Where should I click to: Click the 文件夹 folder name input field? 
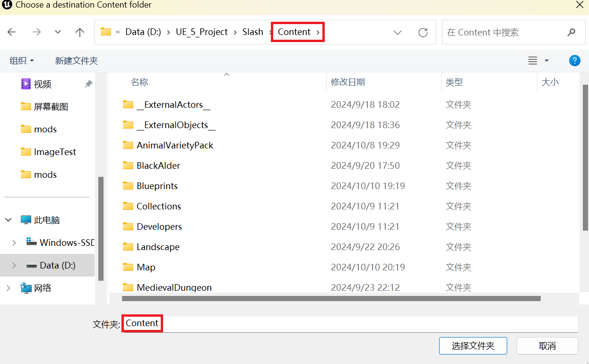pyautogui.click(x=350, y=324)
